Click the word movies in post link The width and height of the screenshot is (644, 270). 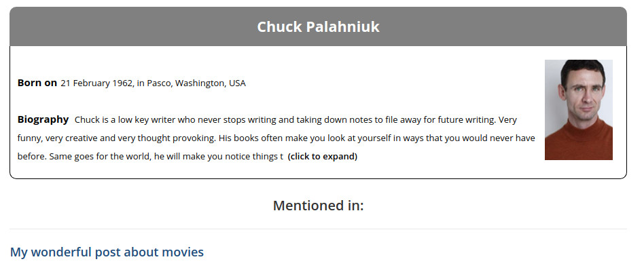(183, 252)
